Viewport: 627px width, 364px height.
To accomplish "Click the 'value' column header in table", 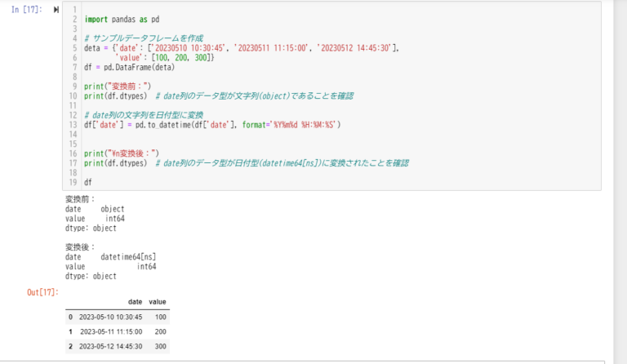I will [x=157, y=302].
